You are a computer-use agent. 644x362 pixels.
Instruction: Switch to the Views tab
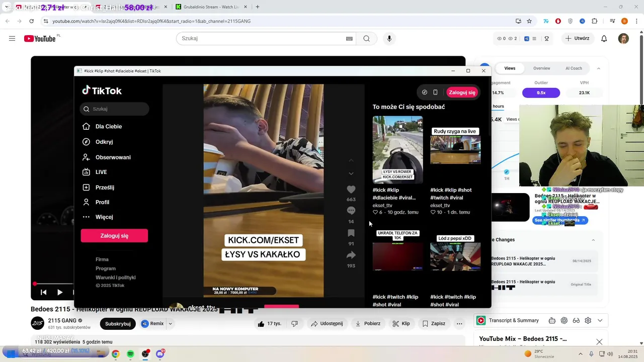[x=510, y=68]
